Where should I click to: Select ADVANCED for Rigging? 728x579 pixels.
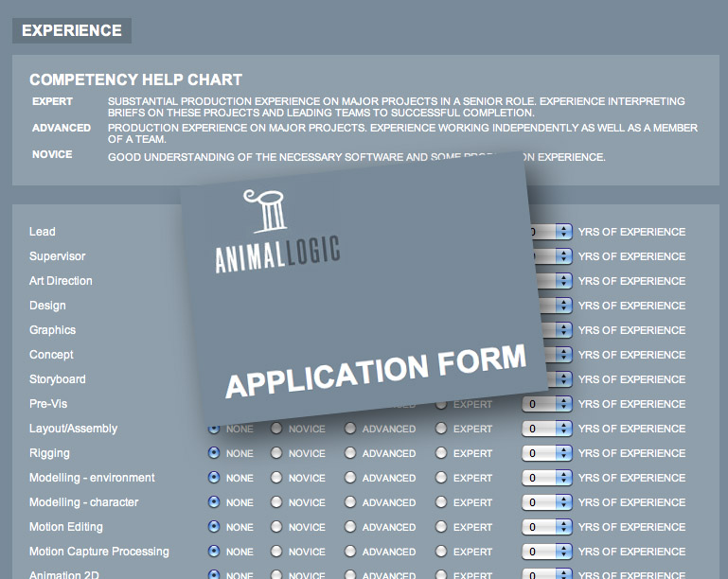click(x=350, y=453)
